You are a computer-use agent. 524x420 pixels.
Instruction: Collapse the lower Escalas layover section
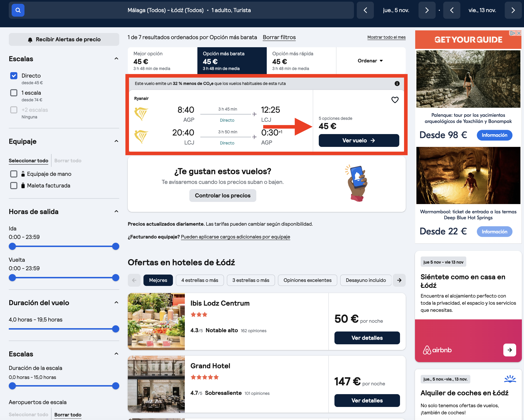[x=116, y=354]
